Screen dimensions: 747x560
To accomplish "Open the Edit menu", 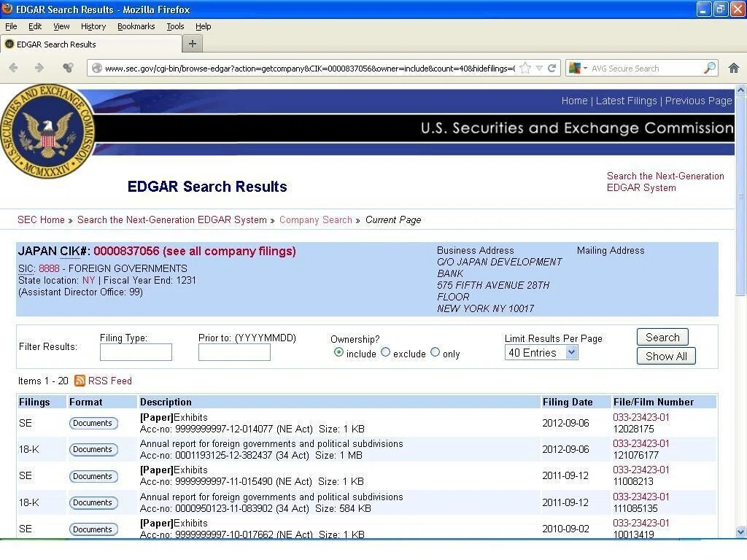I will coord(35,26).
